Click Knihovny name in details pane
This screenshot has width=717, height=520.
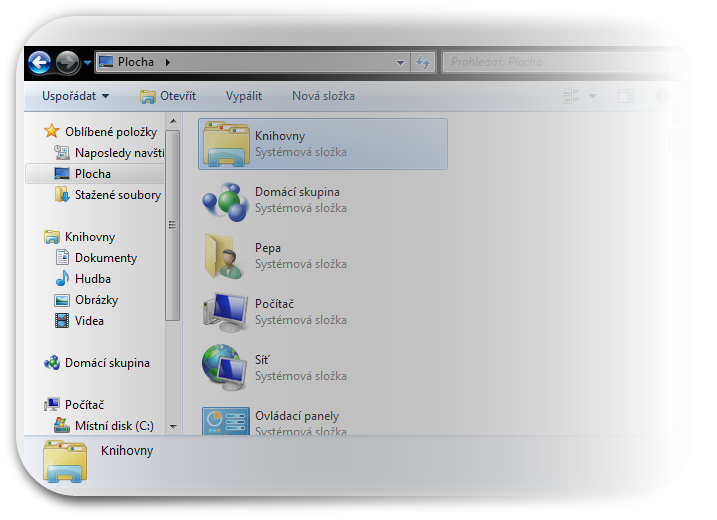127,451
